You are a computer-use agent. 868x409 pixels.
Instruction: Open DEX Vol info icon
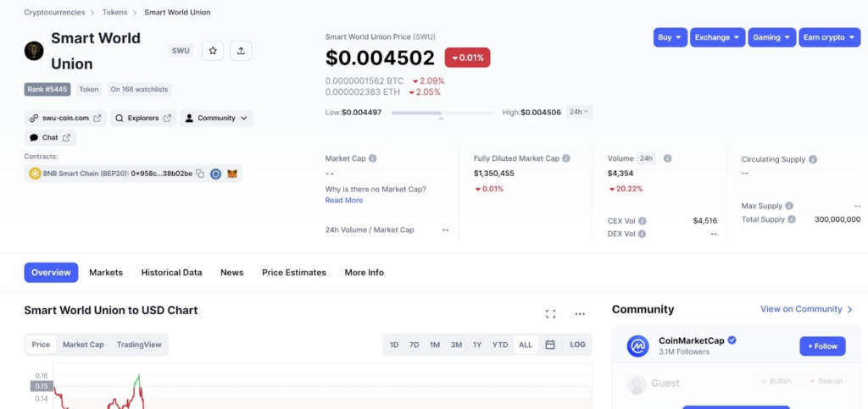tap(642, 234)
